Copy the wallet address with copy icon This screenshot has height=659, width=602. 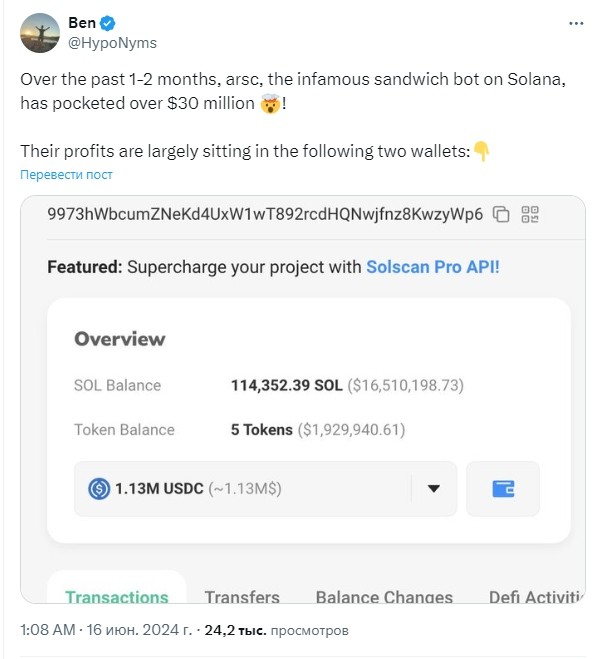click(501, 214)
